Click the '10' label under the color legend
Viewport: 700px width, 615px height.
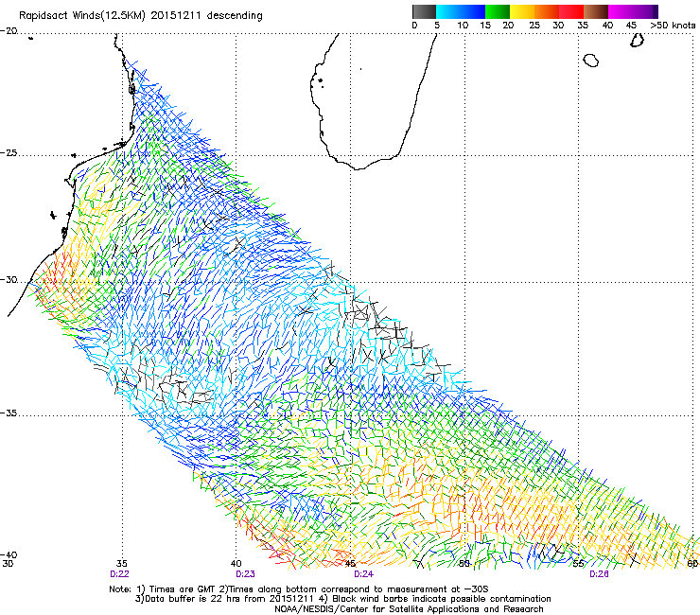(x=463, y=26)
